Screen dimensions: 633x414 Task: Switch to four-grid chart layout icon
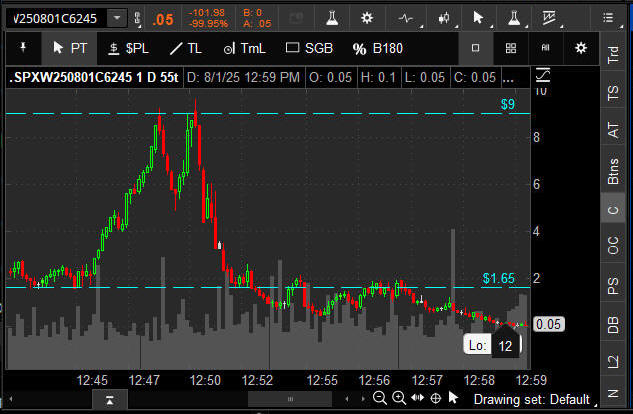point(511,48)
